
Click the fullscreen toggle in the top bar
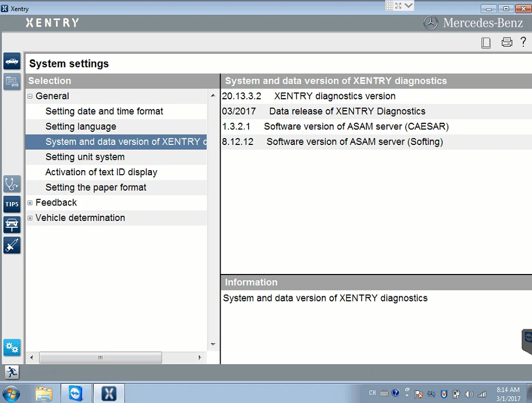pyautogui.click(x=398, y=6)
